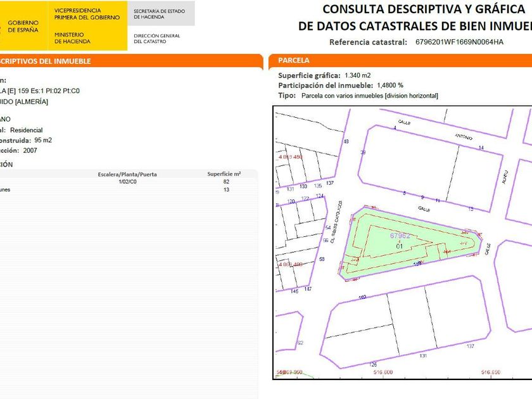532x399 pixels.
Task: Click map house number "162"
Action: click(x=362, y=297)
